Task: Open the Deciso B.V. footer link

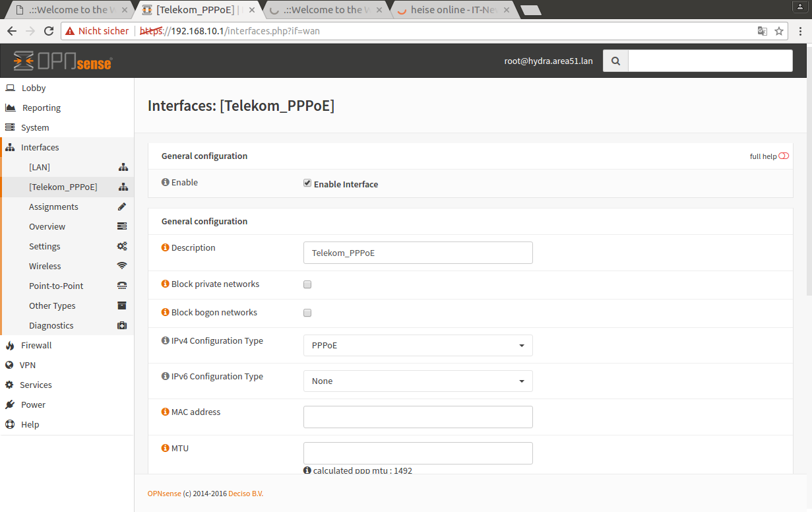Action: (x=245, y=494)
